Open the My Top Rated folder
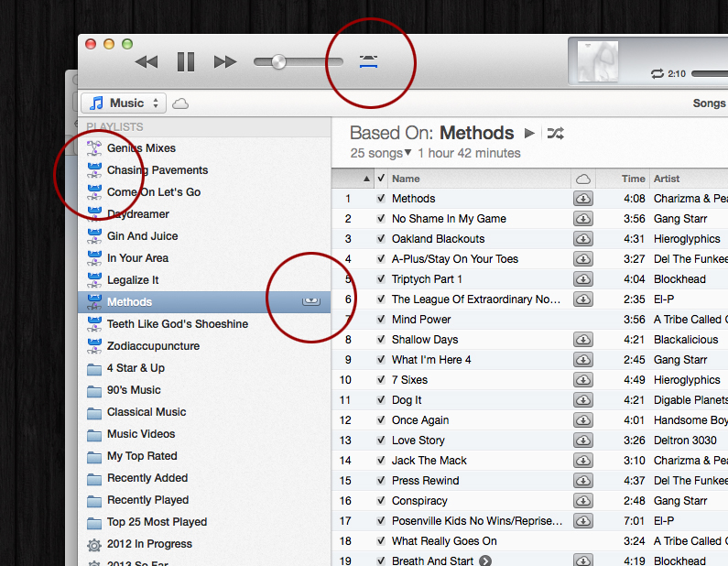 (x=204, y=456)
